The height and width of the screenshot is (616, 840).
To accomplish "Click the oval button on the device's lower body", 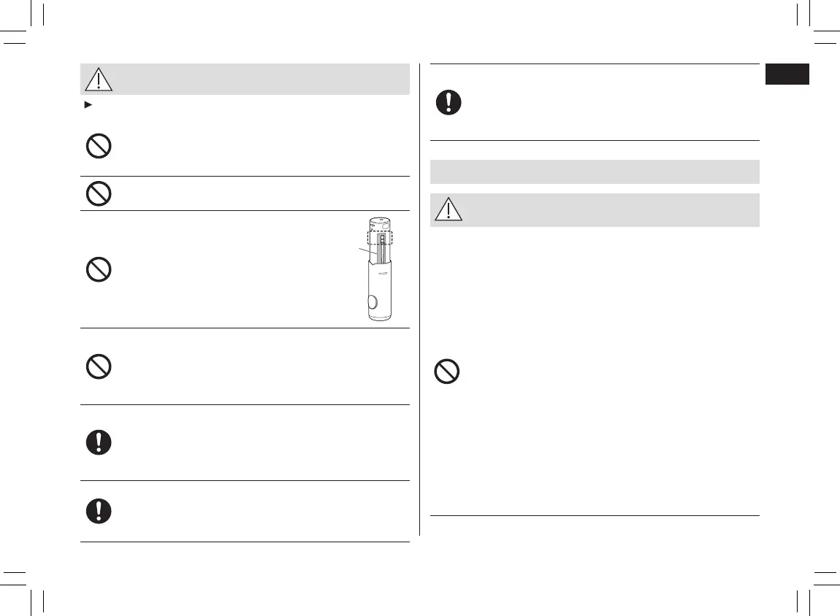I will click(373, 303).
